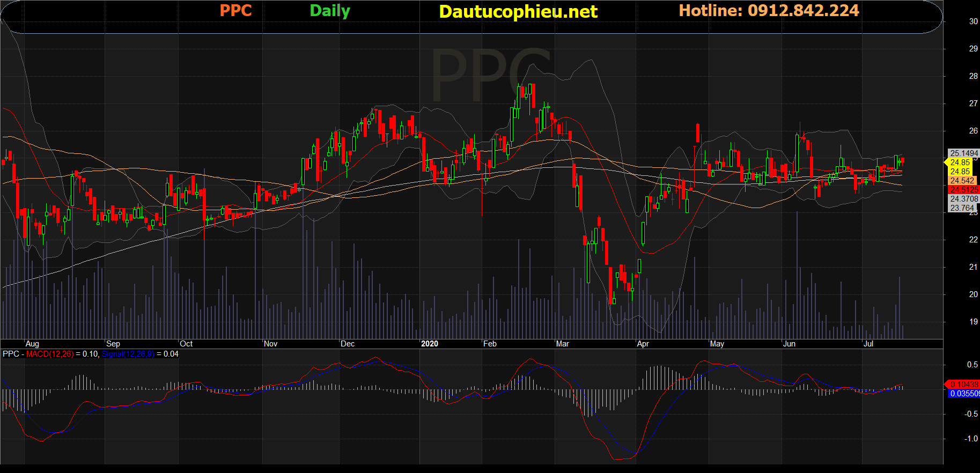The width and height of the screenshot is (980, 473).
Task: Click the green Daily timeframe label
Action: tap(329, 11)
